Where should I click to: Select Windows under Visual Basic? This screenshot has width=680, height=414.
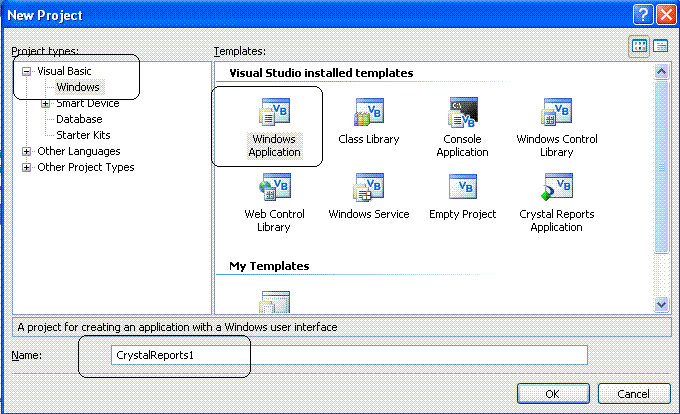click(x=78, y=87)
